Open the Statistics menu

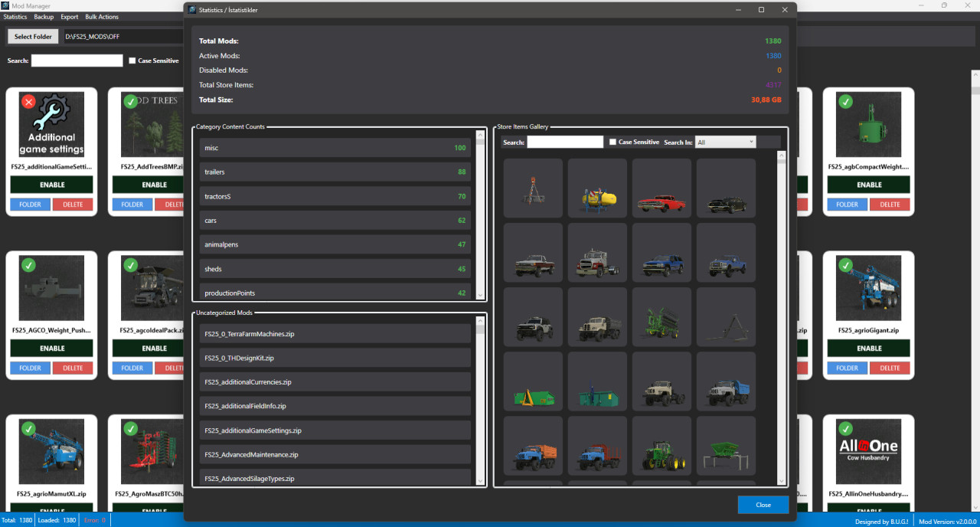(15, 17)
